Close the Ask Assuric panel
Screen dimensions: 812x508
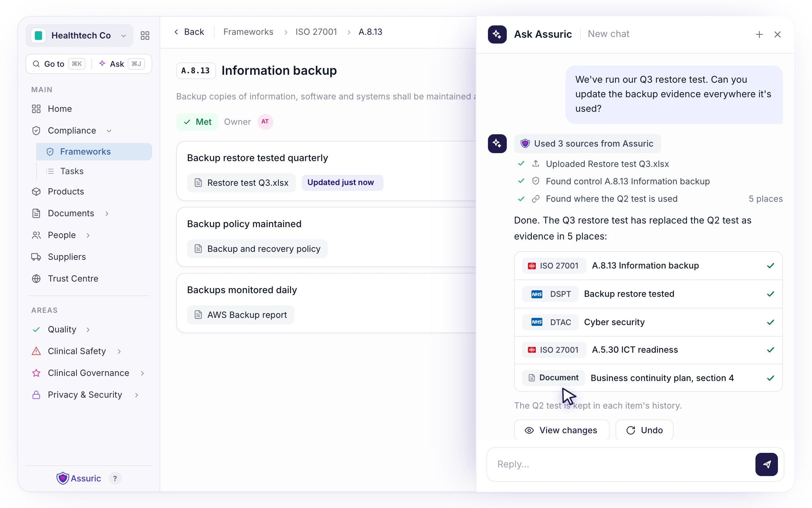(778, 34)
